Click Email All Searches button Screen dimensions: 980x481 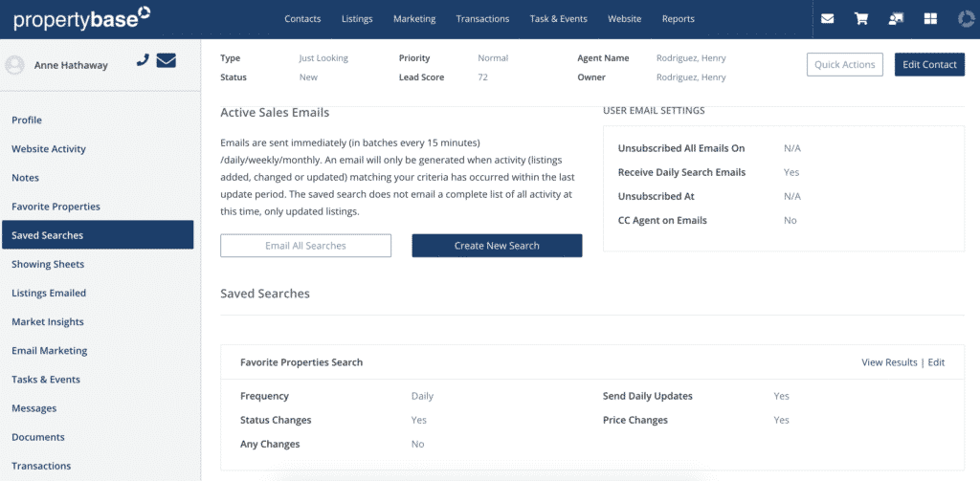[x=305, y=246]
